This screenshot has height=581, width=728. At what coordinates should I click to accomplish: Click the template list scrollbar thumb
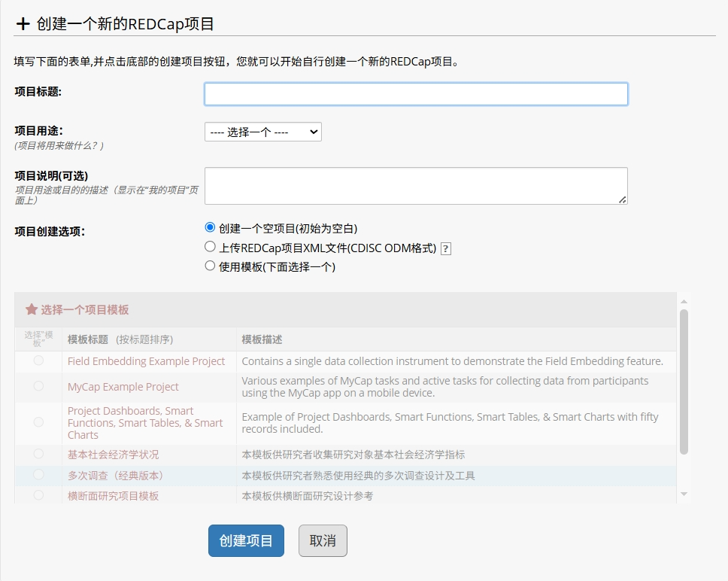[x=684, y=382]
